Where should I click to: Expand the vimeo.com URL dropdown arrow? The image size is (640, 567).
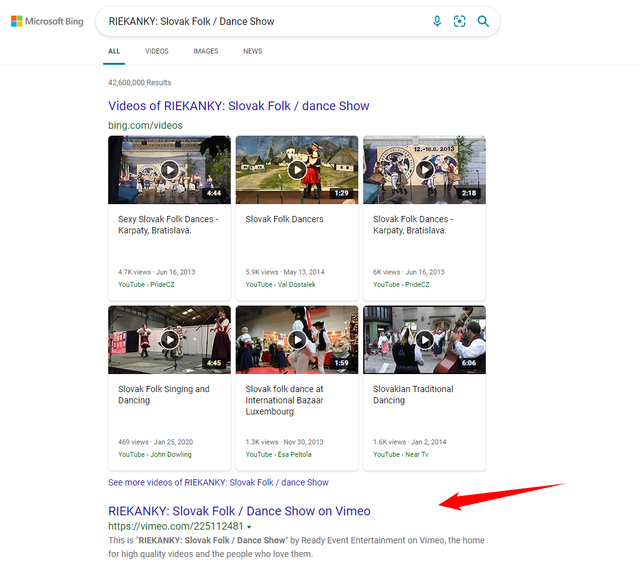point(249,527)
